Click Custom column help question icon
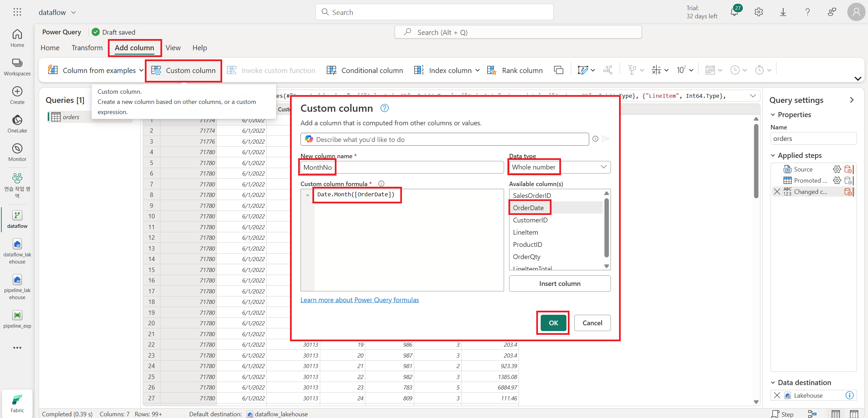Viewport: 868px width, 418px height. pos(384,108)
